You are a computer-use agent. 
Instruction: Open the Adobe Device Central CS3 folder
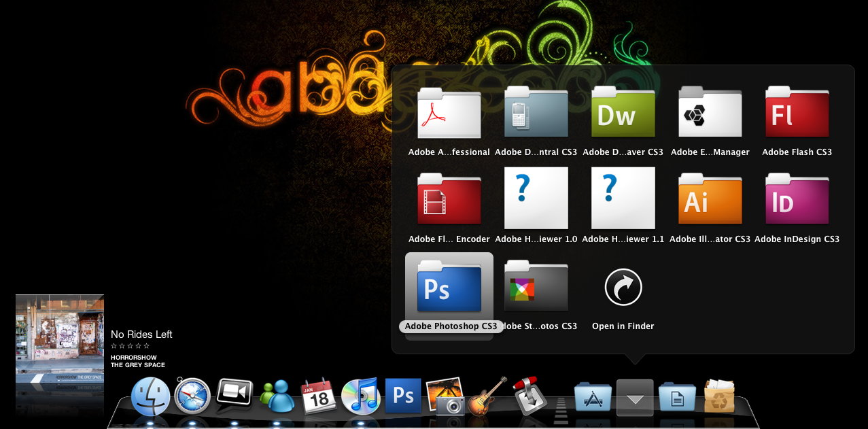[536, 113]
